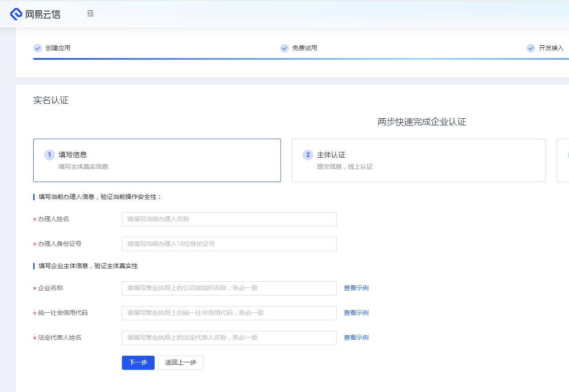Image resolution: width=569 pixels, height=392 pixels.
Task: Click the 免费试用 step checkmark icon
Action: click(x=284, y=48)
